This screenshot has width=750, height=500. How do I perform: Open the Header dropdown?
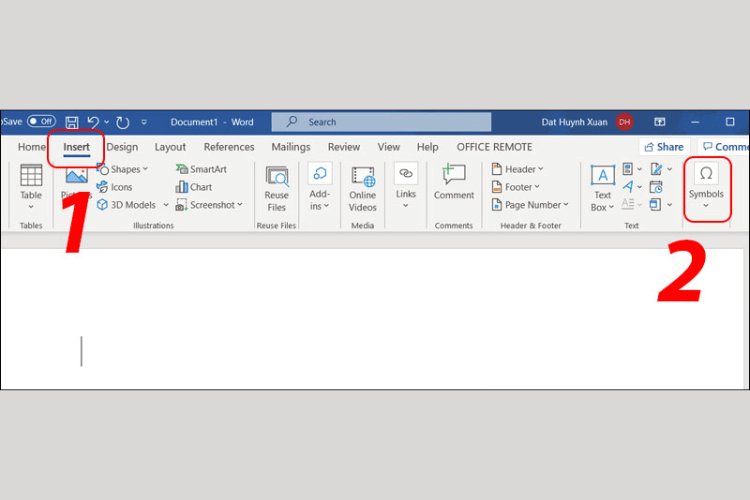click(x=518, y=169)
